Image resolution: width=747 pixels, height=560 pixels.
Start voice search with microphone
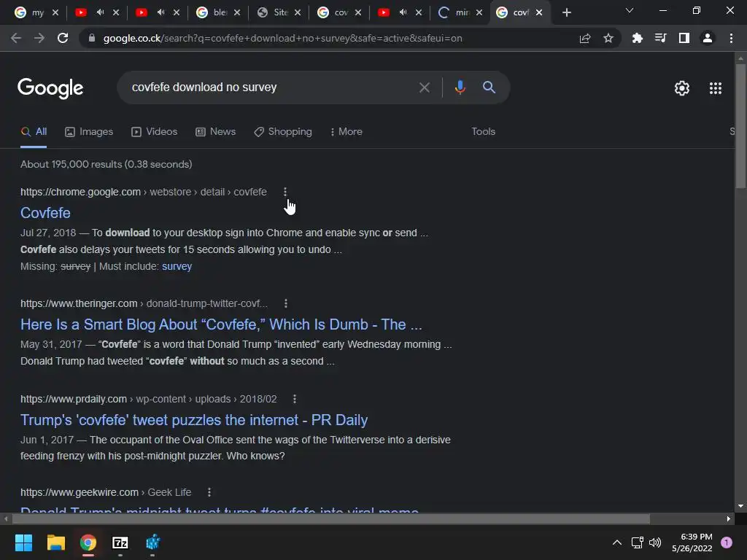460,87
